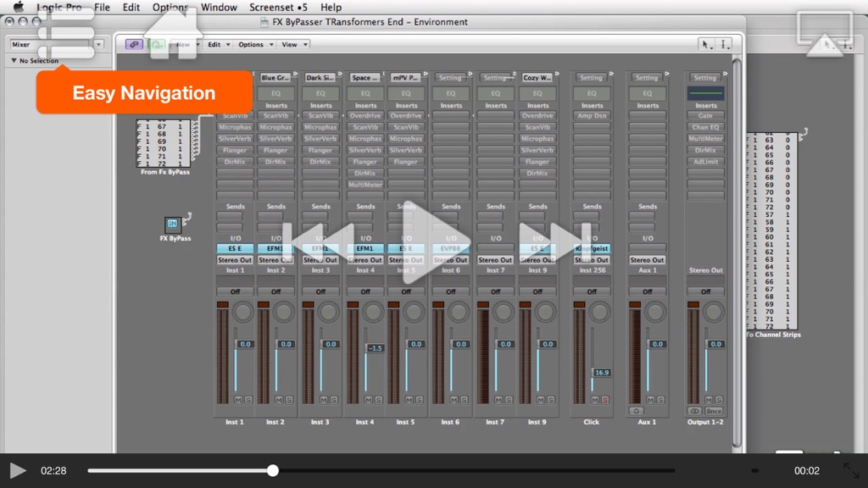Open the Apple menu

[19, 7]
